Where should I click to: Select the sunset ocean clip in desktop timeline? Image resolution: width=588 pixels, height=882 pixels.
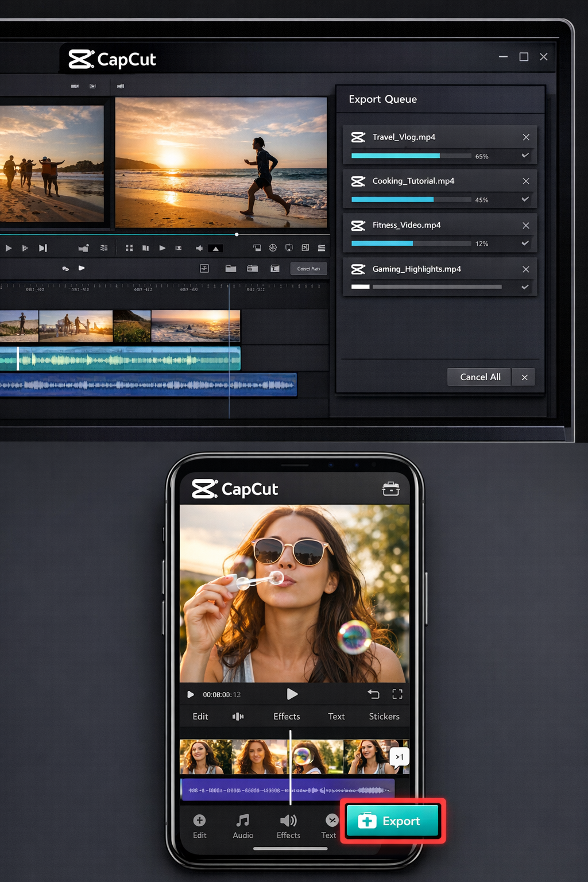coord(195,326)
